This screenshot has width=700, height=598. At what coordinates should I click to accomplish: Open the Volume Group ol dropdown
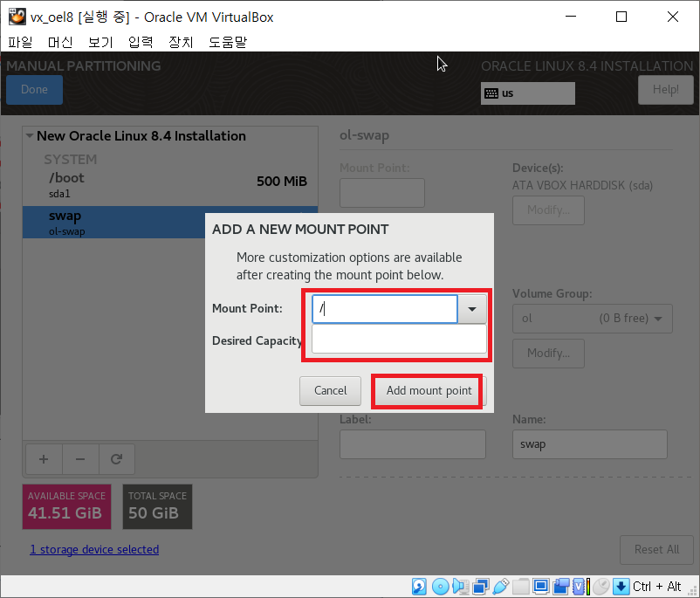(592, 319)
